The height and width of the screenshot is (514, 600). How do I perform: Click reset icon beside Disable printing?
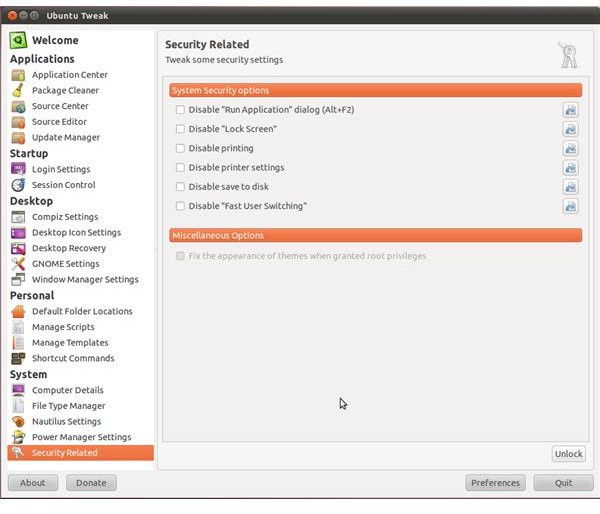coord(570,148)
